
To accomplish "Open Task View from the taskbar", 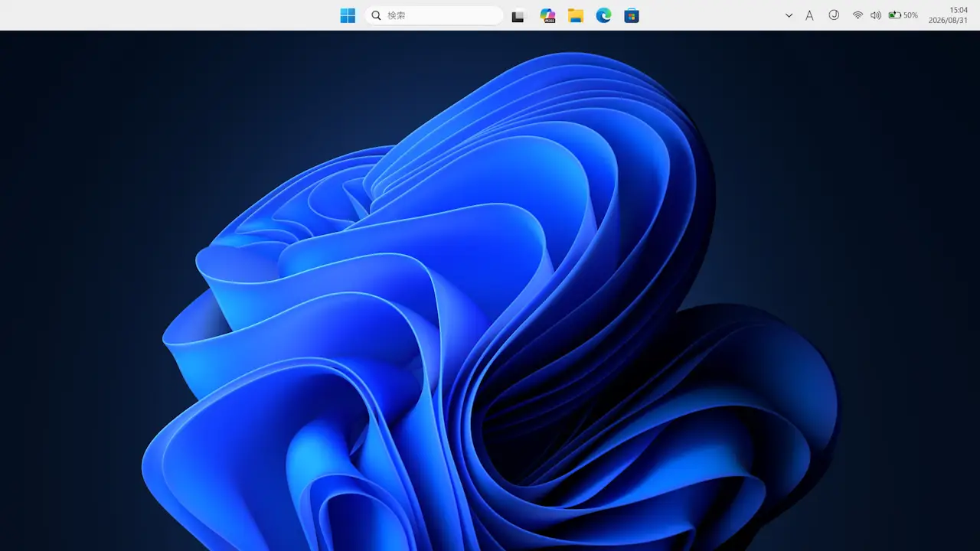I will [x=518, y=15].
